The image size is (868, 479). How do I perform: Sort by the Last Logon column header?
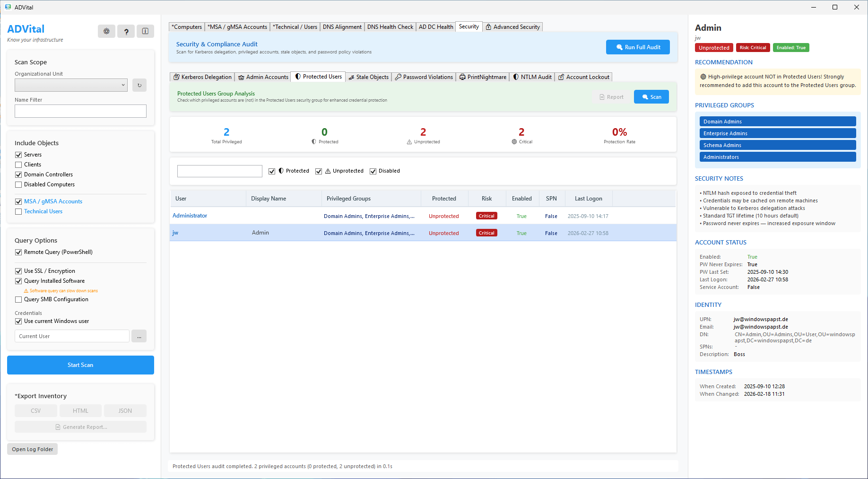point(588,199)
